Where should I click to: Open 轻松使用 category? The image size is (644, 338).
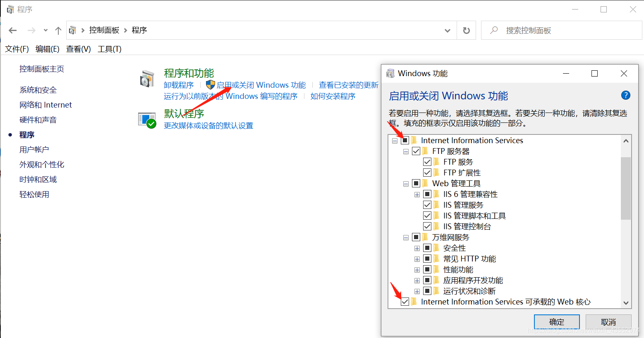point(34,194)
